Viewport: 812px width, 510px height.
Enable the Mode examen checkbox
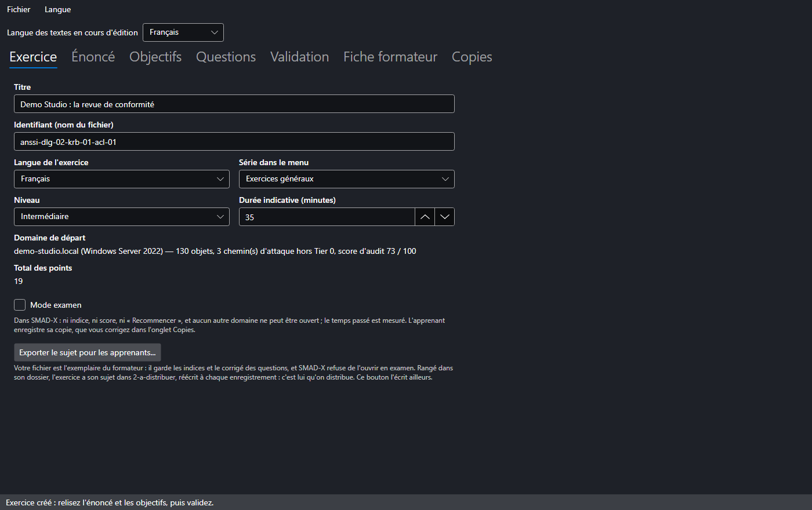[20, 305]
